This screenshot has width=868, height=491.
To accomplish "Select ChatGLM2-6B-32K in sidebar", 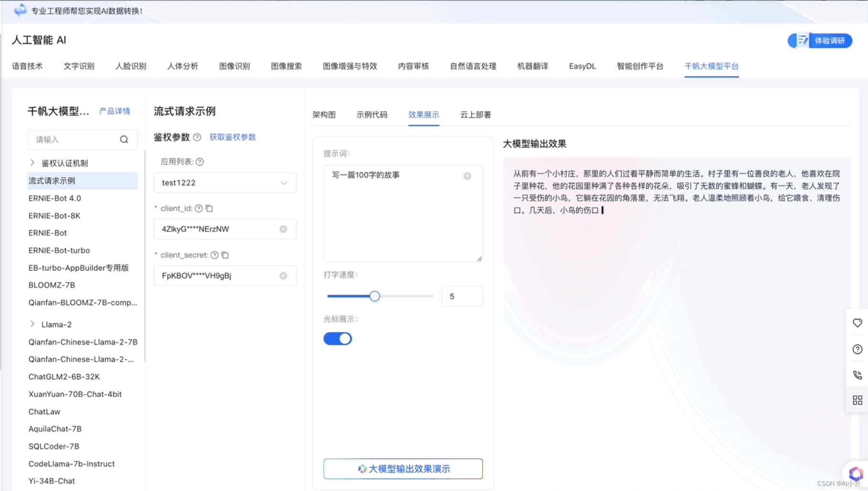I will pyautogui.click(x=64, y=377).
